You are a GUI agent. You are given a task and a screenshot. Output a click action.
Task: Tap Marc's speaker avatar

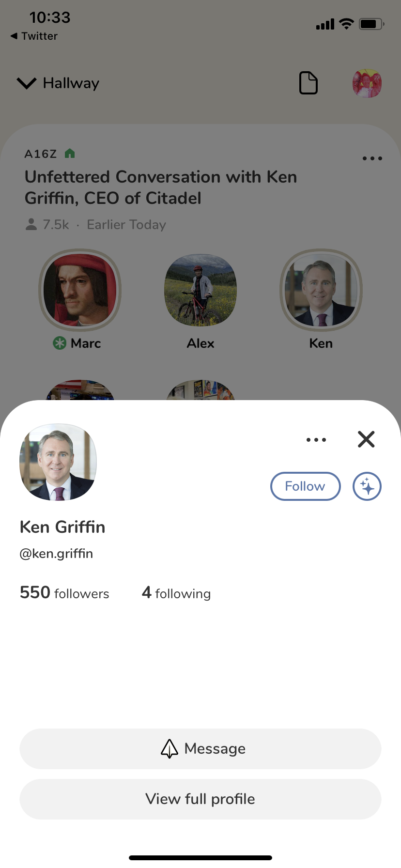click(80, 290)
